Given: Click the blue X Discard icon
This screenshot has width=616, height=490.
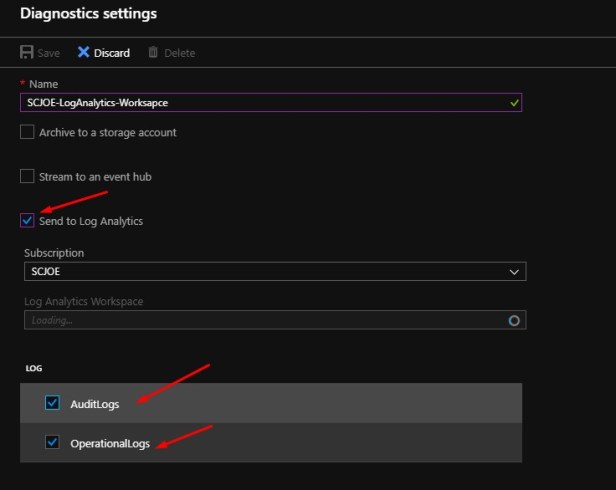Looking at the screenshot, I should (84, 52).
